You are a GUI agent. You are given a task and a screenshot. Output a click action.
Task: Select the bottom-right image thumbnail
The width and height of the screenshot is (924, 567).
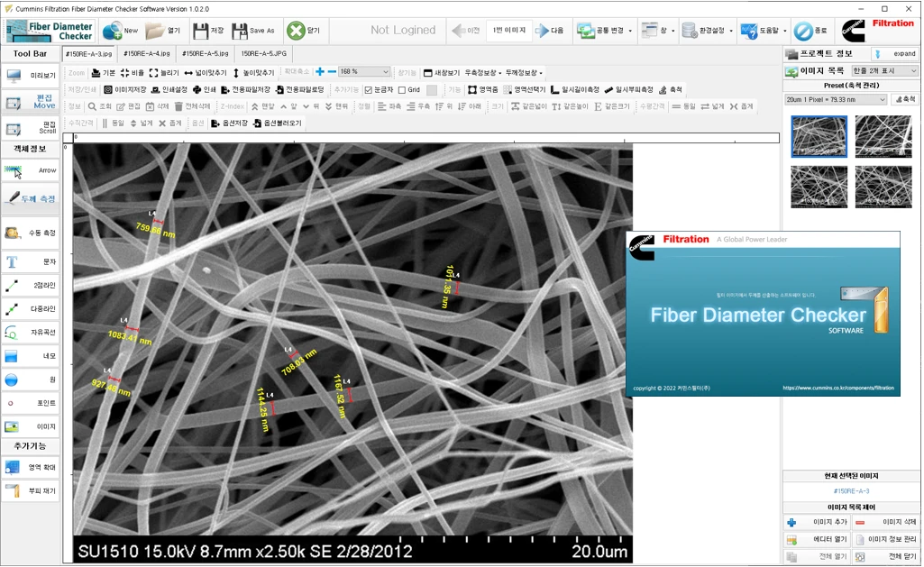pos(883,187)
